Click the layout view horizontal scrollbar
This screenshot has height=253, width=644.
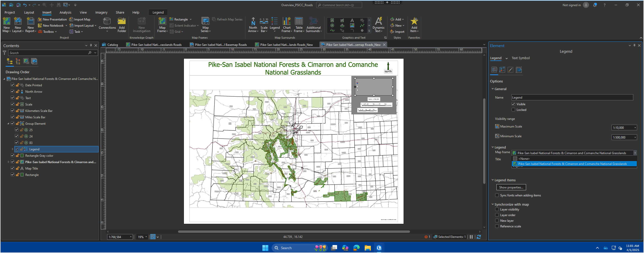coord(294,231)
